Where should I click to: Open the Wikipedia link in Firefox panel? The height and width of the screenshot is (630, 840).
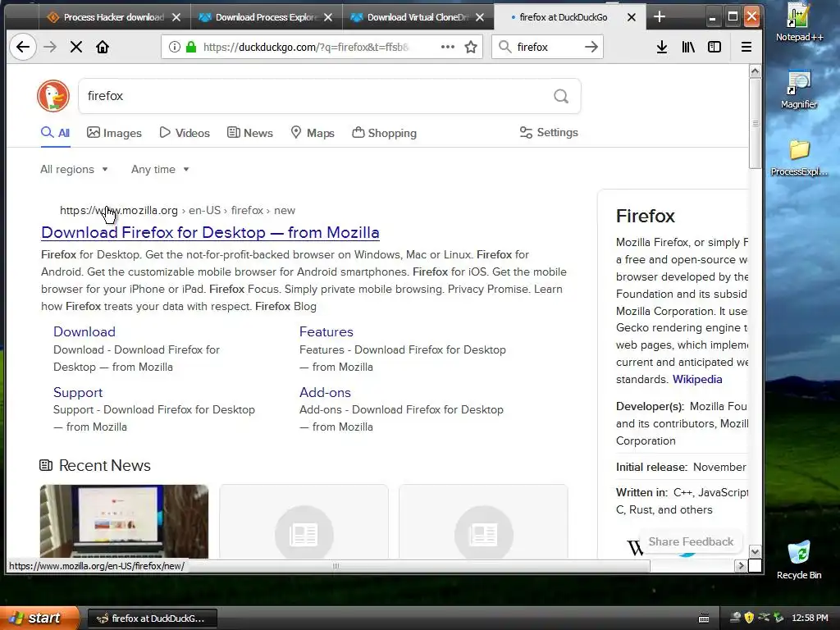point(697,379)
